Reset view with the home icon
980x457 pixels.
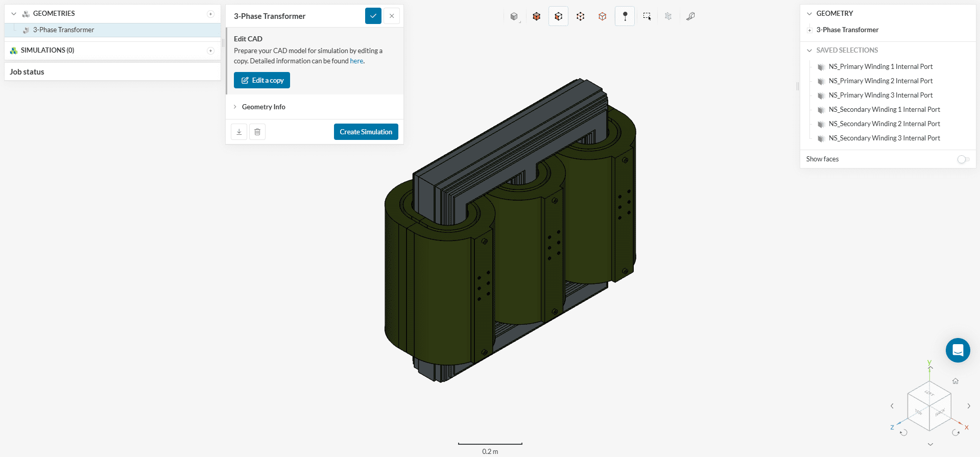[955, 381]
